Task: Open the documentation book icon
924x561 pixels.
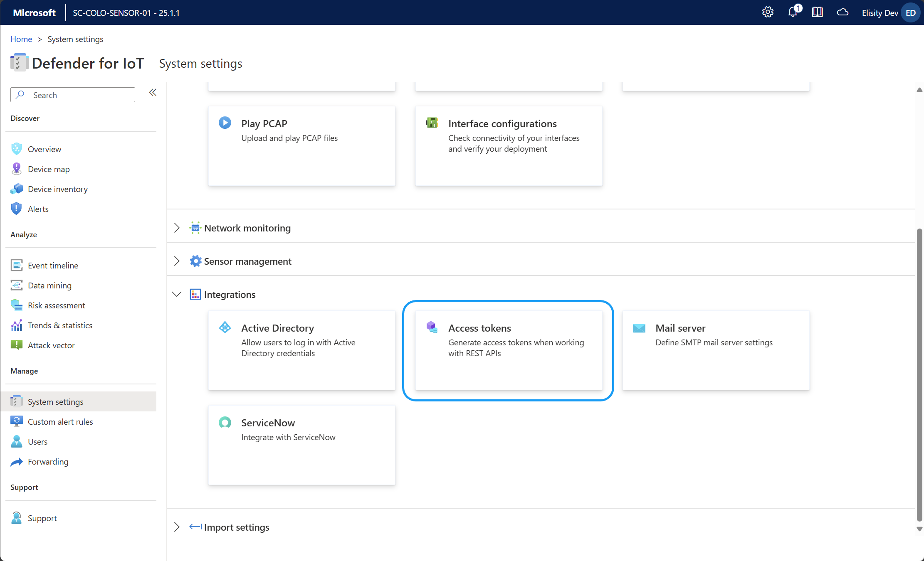Action: click(x=817, y=12)
